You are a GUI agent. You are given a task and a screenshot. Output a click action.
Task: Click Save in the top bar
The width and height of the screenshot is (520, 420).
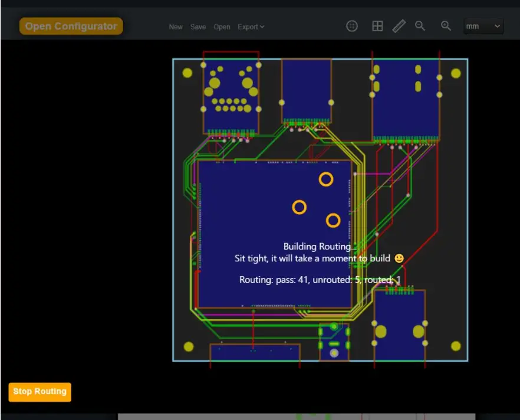pyautogui.click(x=198, y=27)
